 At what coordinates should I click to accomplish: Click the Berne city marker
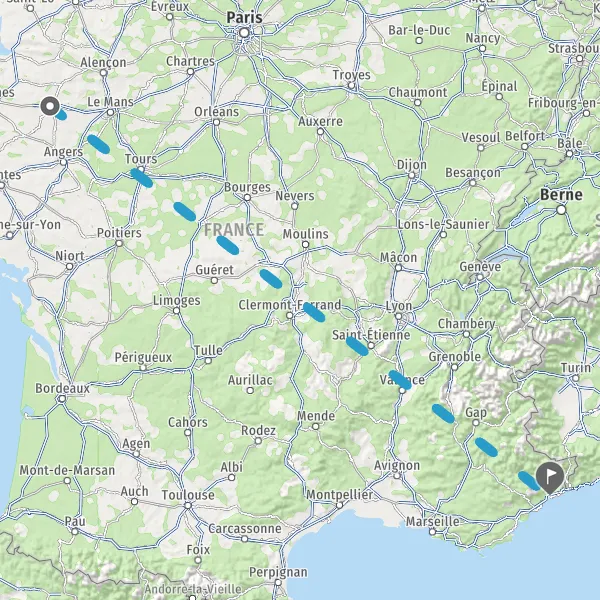coord(561,210)
